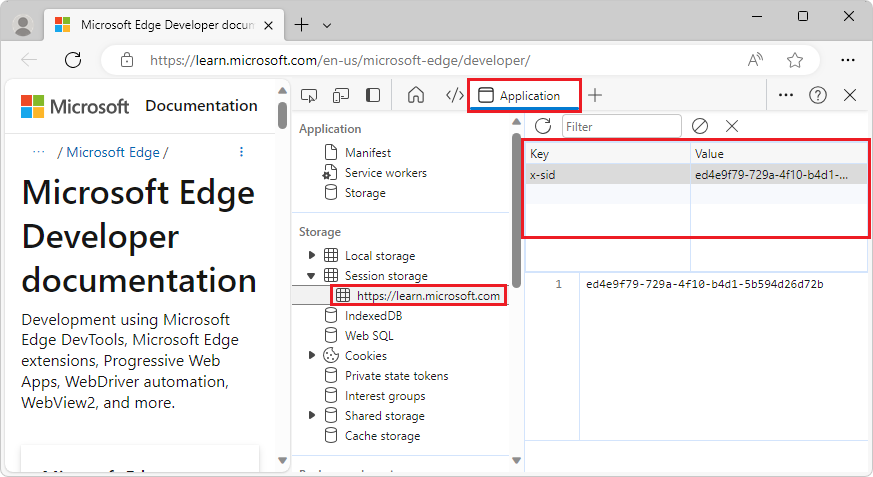The image size is (873, 477).
Task: Reload the page with refresh button
Action: click(73, 60)
